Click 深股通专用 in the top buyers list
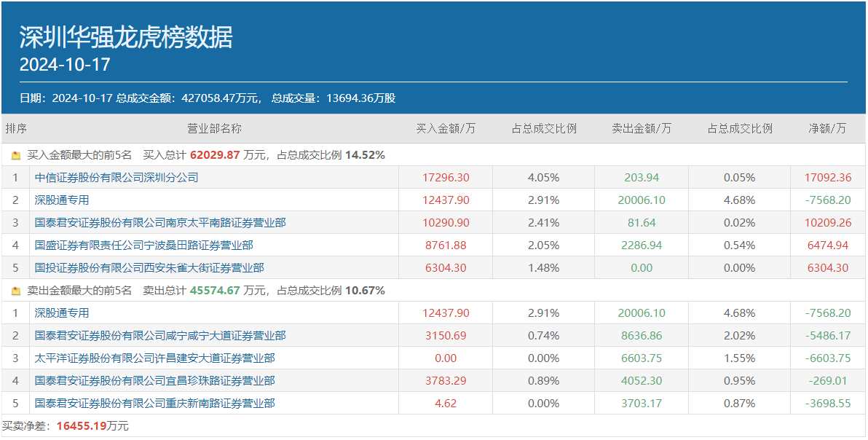This screenshot has height=440, width=868. click(62, 200)
